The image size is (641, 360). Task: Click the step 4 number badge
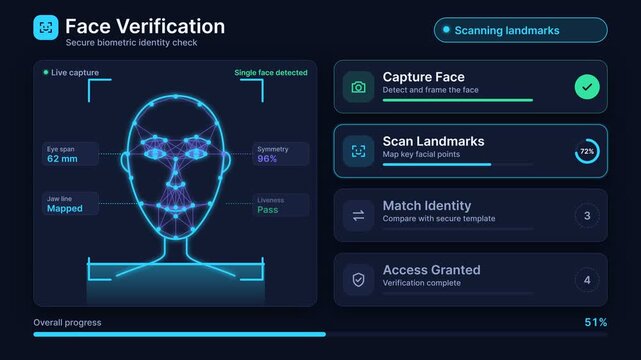click(587, 280)
